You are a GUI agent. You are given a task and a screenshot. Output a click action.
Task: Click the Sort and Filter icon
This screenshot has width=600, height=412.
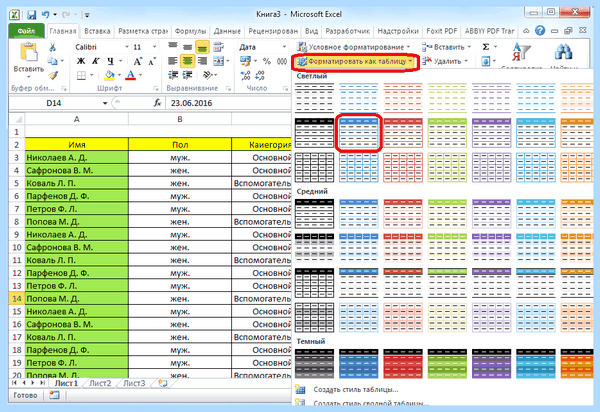pos(522,52)
